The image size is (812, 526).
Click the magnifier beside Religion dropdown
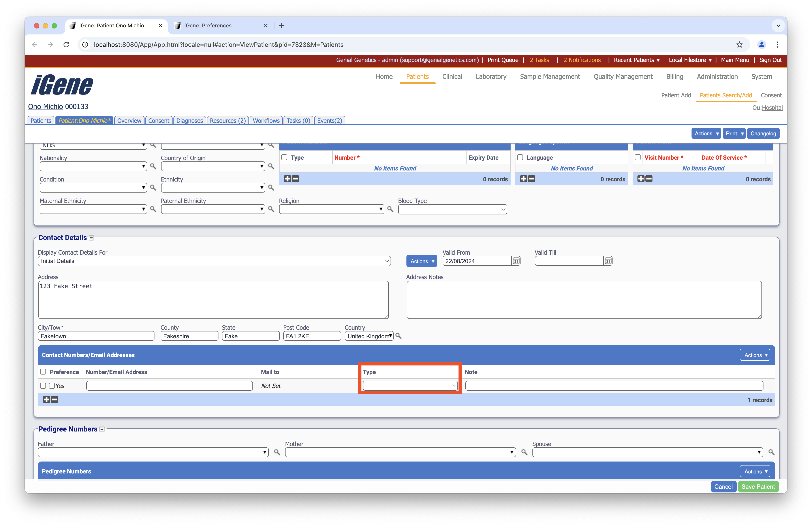click(x=390, y=209)
